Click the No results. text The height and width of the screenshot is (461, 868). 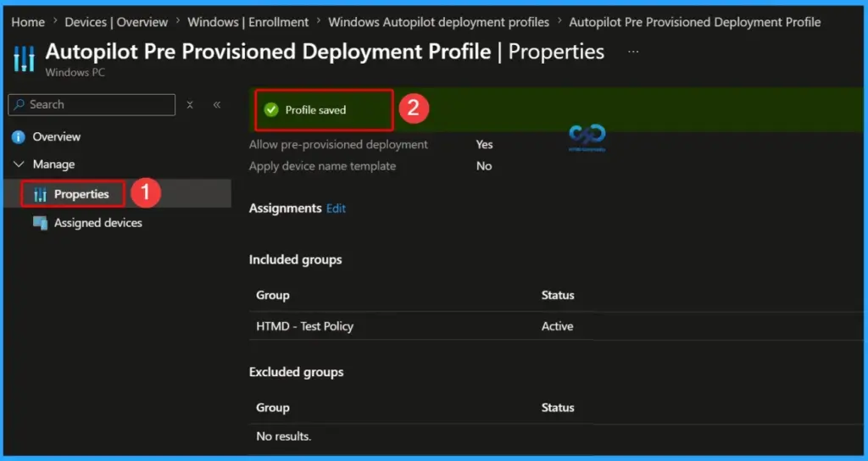(283, 436)
